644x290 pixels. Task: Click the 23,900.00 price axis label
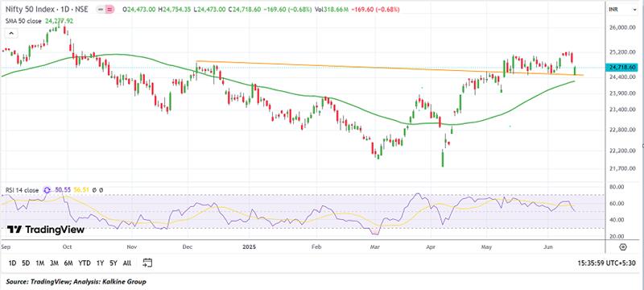click(622, 93)
